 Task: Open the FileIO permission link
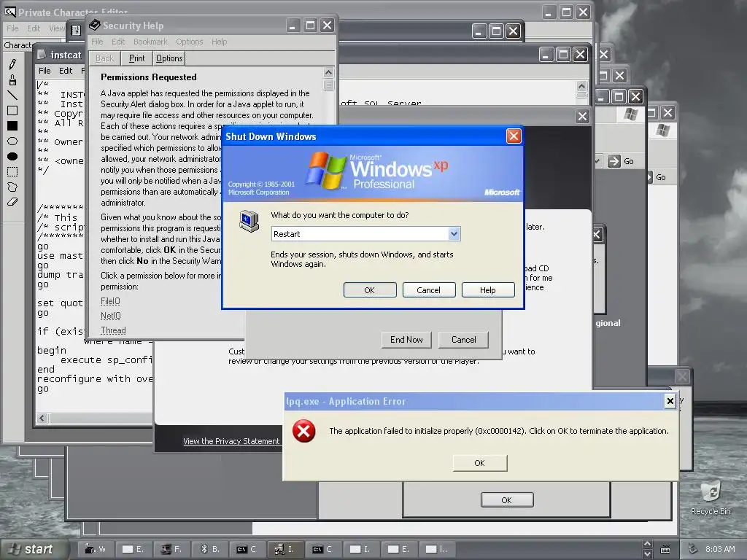point(111,301)
